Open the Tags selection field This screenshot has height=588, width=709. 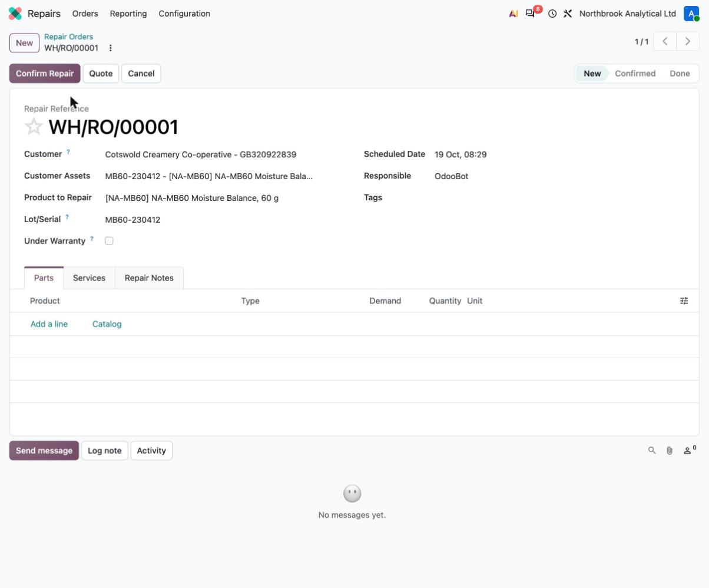(559, 198)
